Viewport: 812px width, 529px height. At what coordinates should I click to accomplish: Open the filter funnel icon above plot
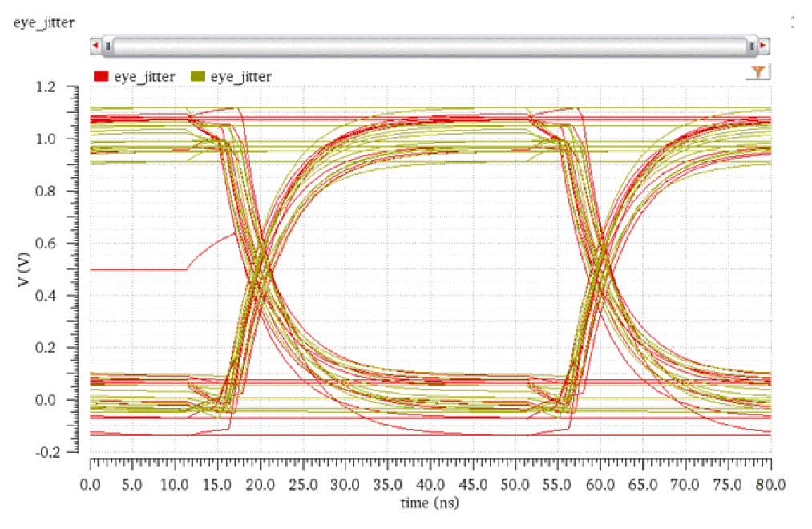point(757,73)
